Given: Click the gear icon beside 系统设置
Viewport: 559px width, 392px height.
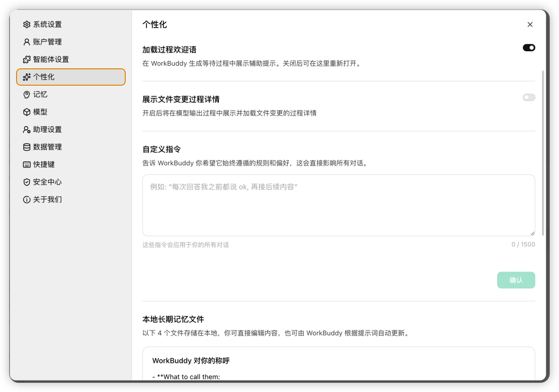Looking at the screenshot, I should click(x=26, y=25).
